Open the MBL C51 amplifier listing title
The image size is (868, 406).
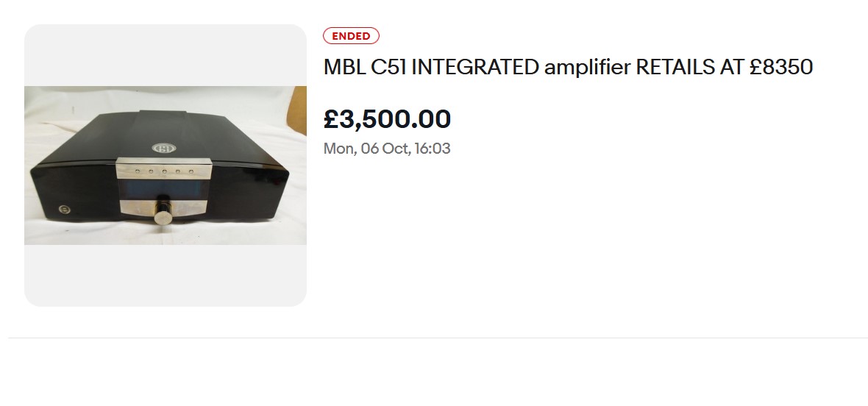pos(567,68)
